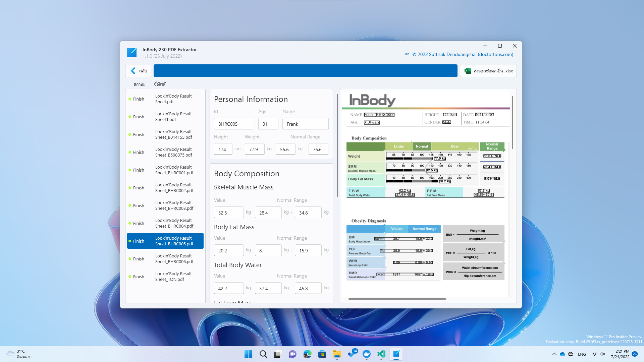Click the weight normal range maximum 76.6
This screenshot has height=362, width=644.
pyautogui.click(x=318, y=149)
